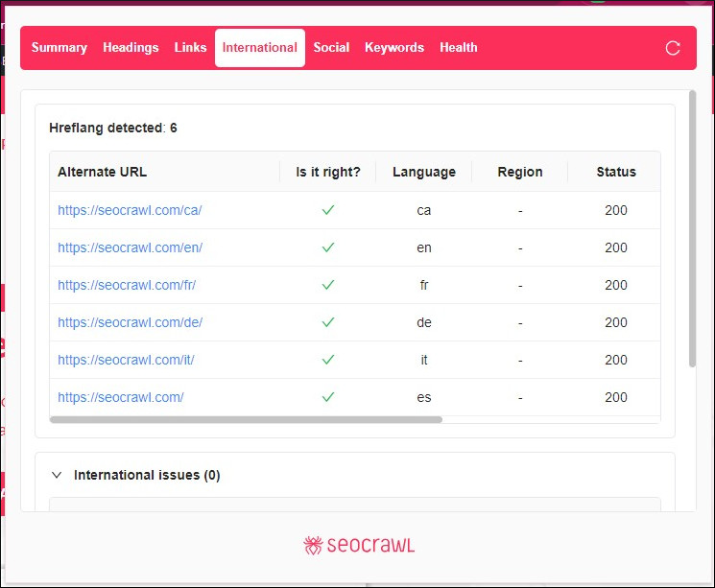This screenshot has width=715, height=588.
Task: Open the Keywords tab
Action: click(394, 48)
